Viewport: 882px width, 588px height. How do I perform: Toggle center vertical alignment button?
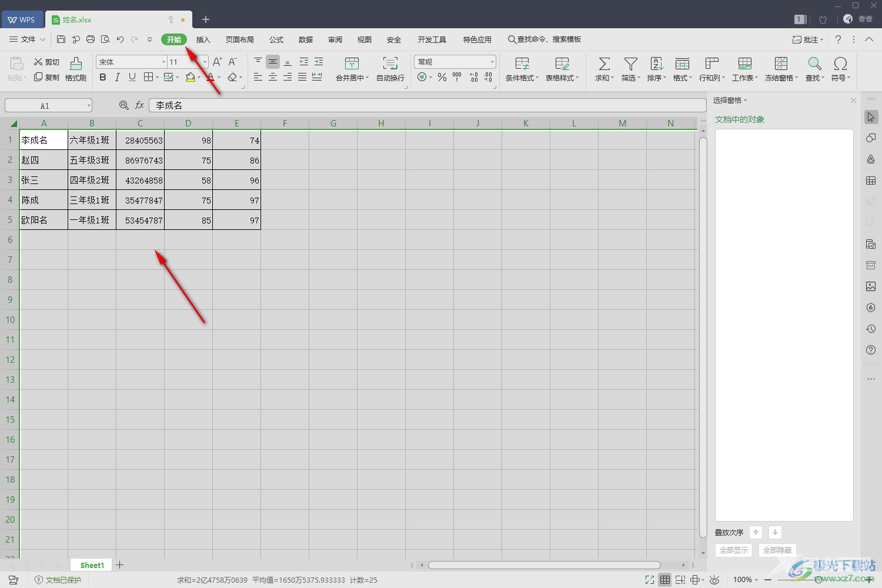(x=273, y=62)
